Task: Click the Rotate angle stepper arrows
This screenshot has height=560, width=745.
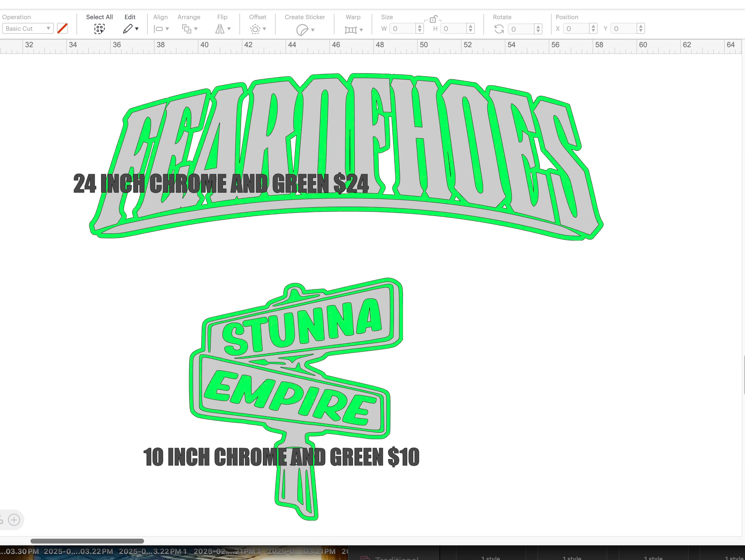Action: click(x=538, y=29)
